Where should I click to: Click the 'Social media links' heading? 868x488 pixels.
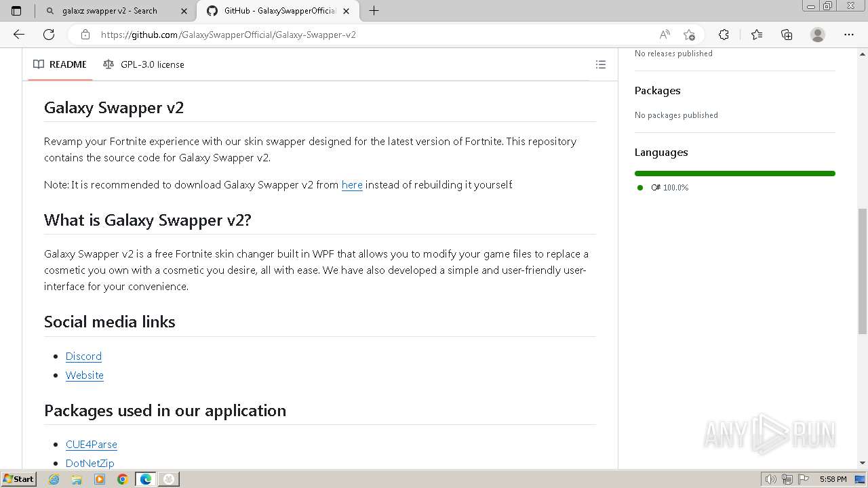[x=110, y=322]
